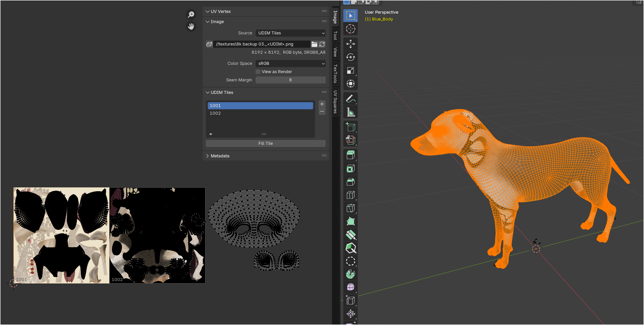Open the UV Squares sidebar tab
The image size is (644, 325).
pos(336,102)
